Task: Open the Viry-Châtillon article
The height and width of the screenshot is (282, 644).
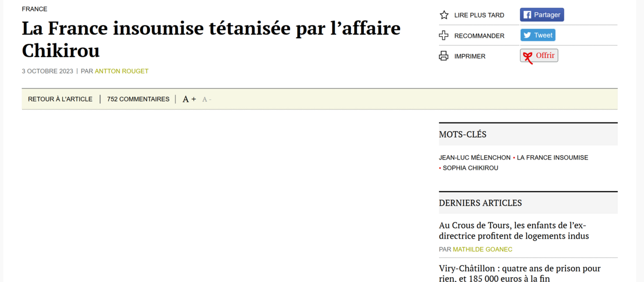Action: (519, 273)
